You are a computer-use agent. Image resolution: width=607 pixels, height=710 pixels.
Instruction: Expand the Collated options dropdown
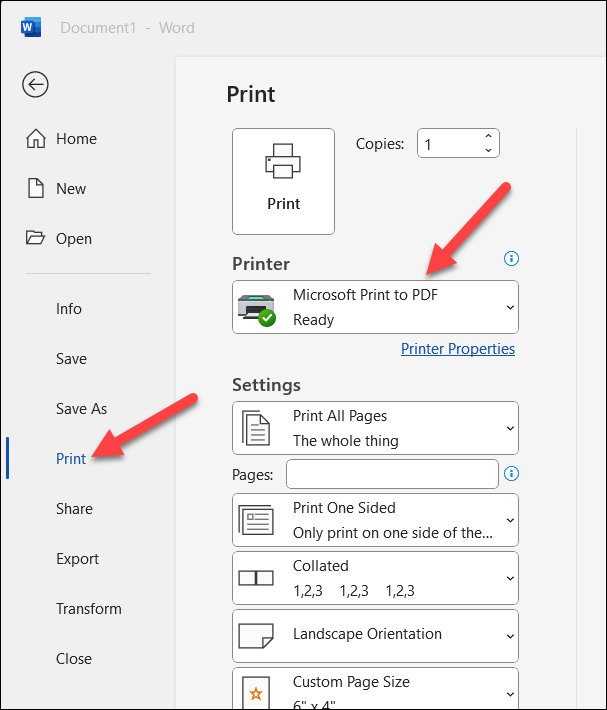pos(375,578)
